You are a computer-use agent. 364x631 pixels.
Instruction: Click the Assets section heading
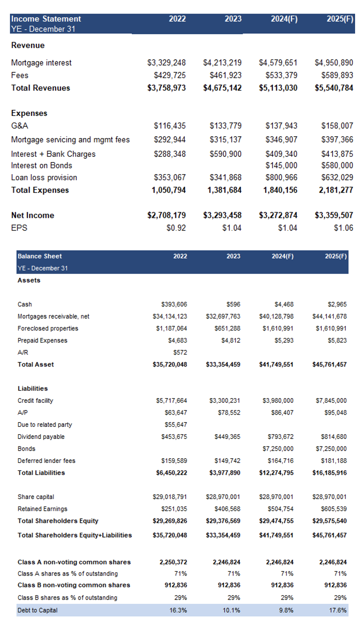click(29, 281)
